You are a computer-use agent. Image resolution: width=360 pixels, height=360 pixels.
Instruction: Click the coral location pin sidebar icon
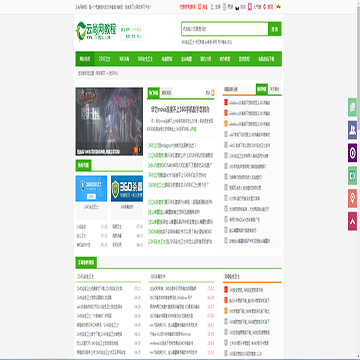[x=352, y=198]
